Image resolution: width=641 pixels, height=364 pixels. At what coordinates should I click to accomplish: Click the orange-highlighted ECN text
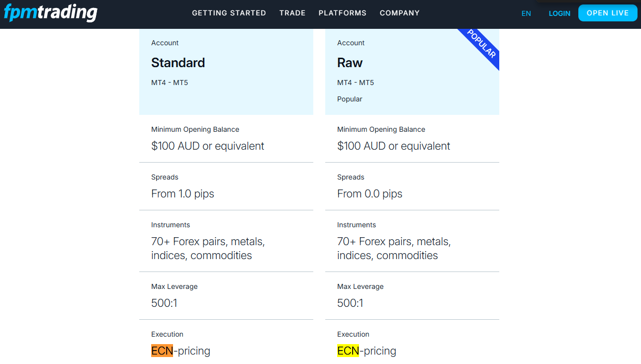[x=162, y=351]
